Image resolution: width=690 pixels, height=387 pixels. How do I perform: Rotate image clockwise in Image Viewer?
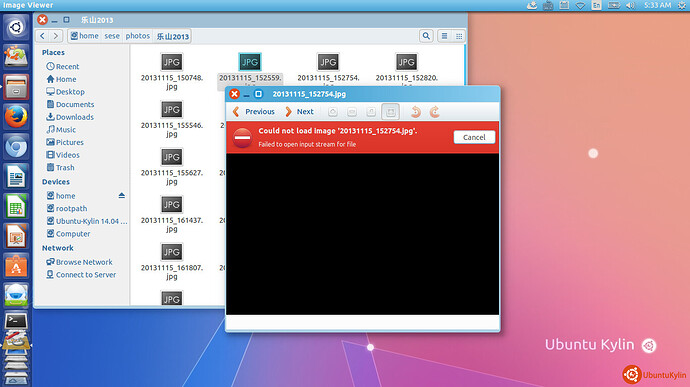click(x=434, y=112)
